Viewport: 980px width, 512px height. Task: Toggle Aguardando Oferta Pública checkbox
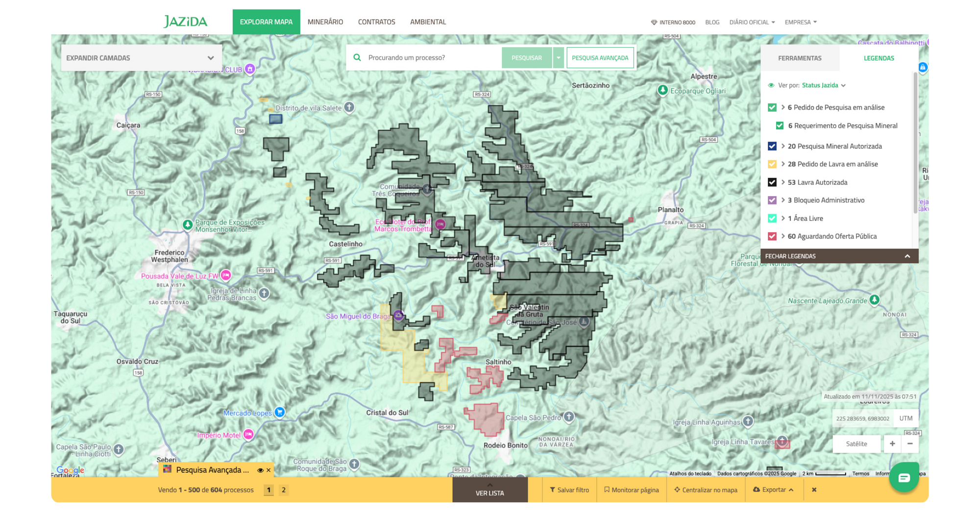click(772, 236)
